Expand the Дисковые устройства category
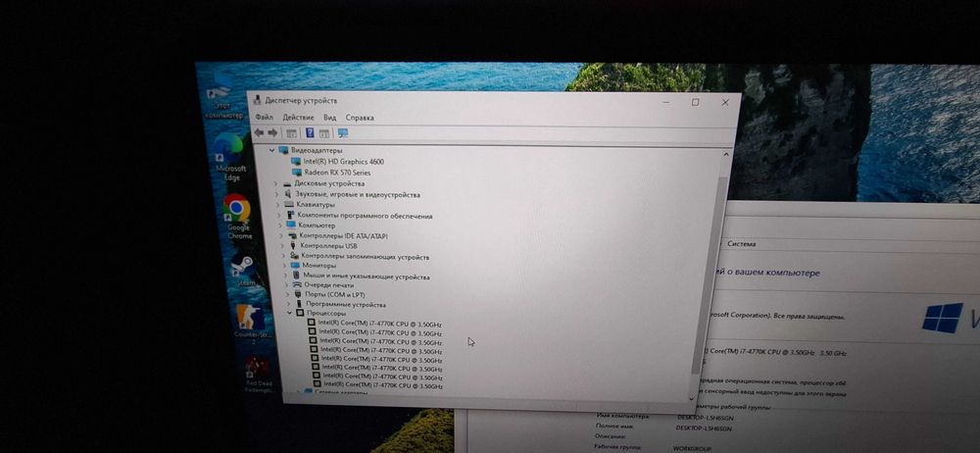980x453 pixels. pos(275,184)
